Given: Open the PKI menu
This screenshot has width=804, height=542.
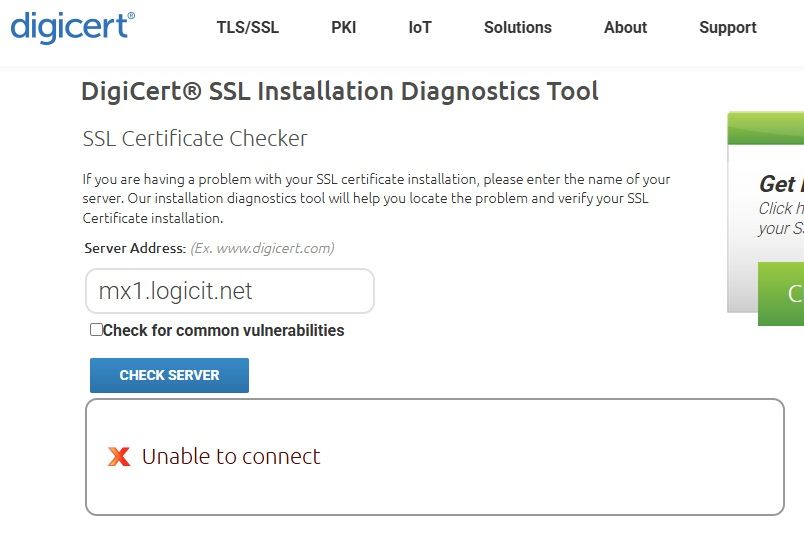Looking at the screenshot, I should pos(343,28).
